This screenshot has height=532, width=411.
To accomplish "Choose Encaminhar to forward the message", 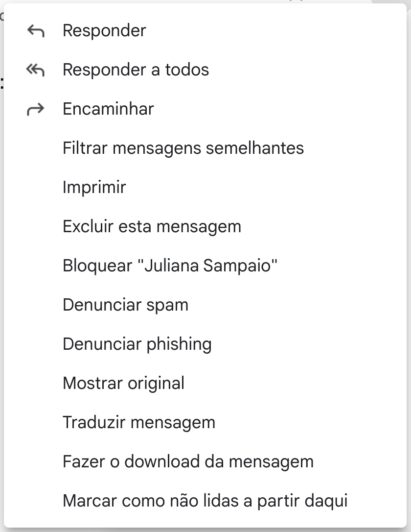I will point(107,109).
